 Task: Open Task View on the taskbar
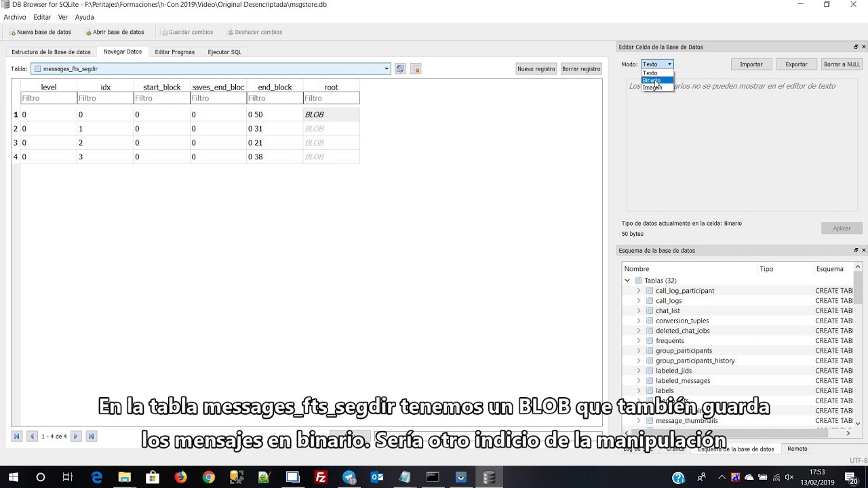pyautogui.click(x=68, y=477)
